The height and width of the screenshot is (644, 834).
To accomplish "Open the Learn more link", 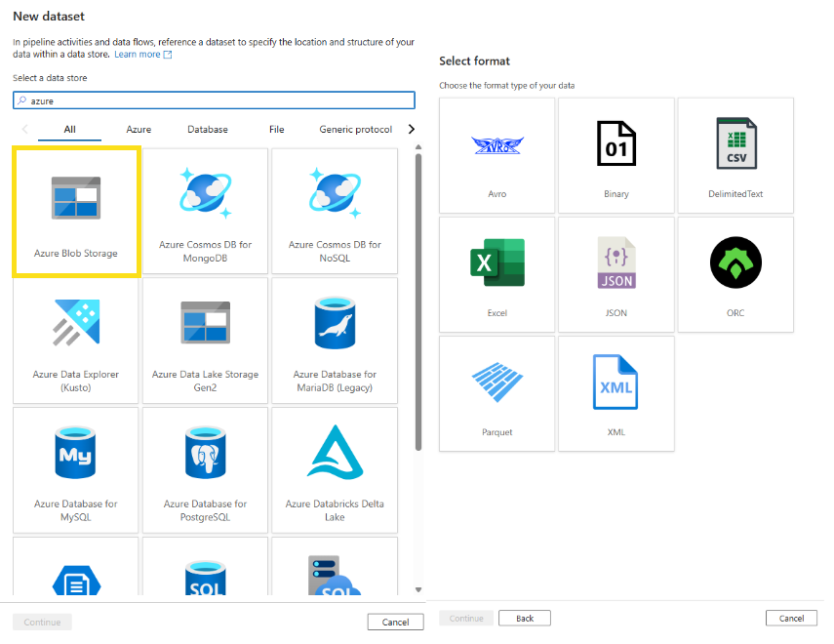I will click(138, 55).
